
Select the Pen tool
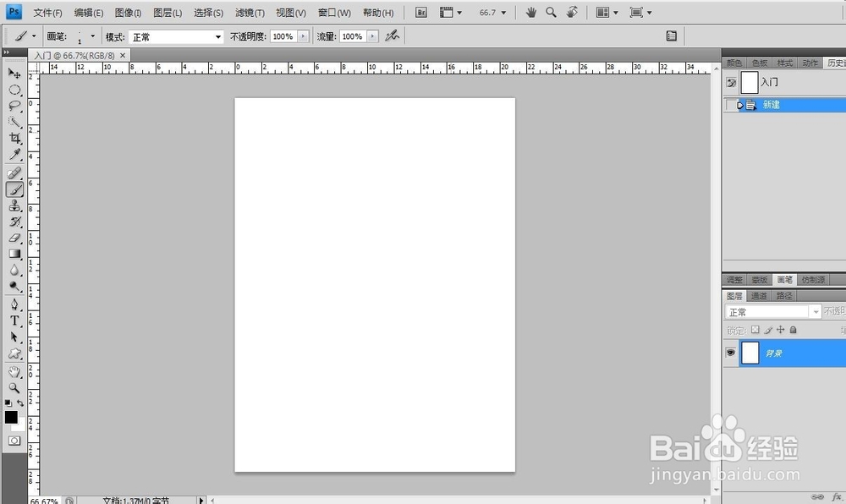coord(14,304)
